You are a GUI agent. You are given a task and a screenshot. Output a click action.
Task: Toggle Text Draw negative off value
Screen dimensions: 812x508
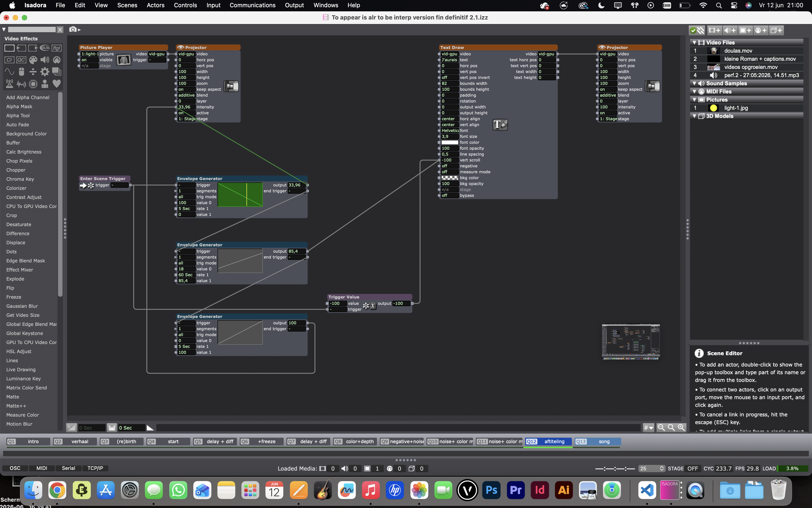(x=449, y=166)
